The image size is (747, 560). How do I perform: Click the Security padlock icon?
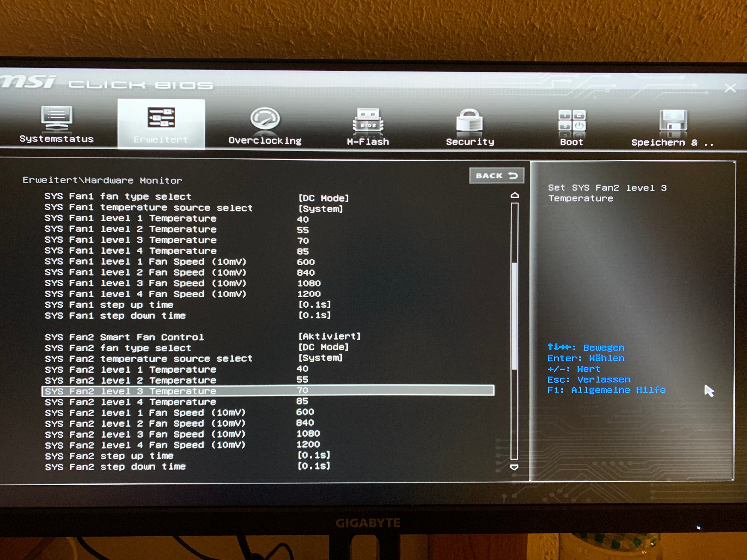coord(469,121)
